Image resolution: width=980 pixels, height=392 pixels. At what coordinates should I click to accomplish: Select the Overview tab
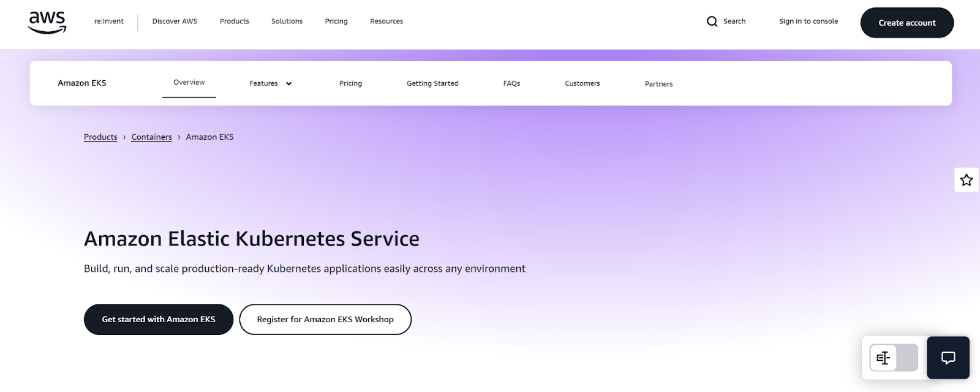[189, 83]
